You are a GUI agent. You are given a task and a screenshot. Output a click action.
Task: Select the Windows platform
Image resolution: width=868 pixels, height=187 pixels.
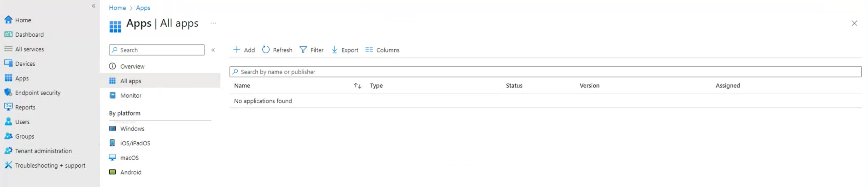(132, 129)
